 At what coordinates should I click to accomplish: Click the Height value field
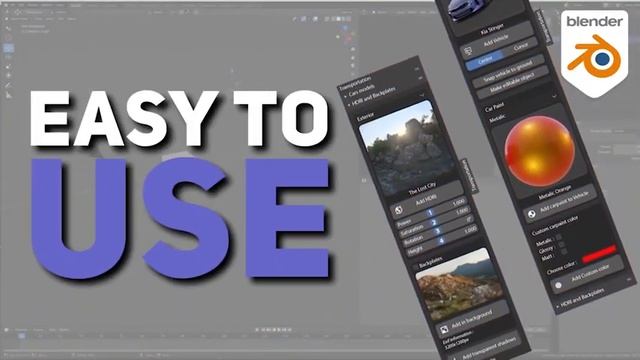(443, 241)
